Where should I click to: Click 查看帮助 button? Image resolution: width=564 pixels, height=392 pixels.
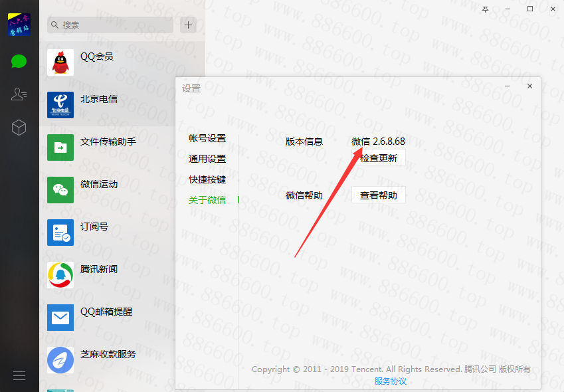(379, 195)
